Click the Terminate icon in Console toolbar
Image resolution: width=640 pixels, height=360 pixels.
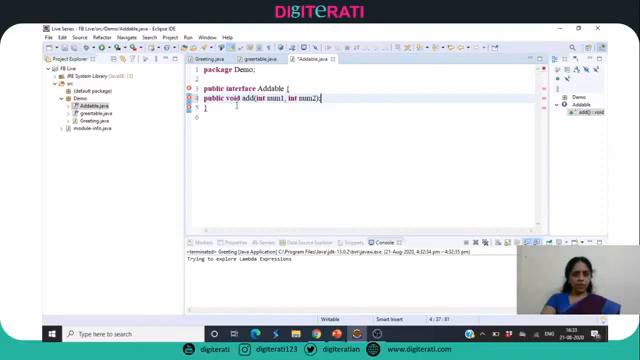click(466, 242)
